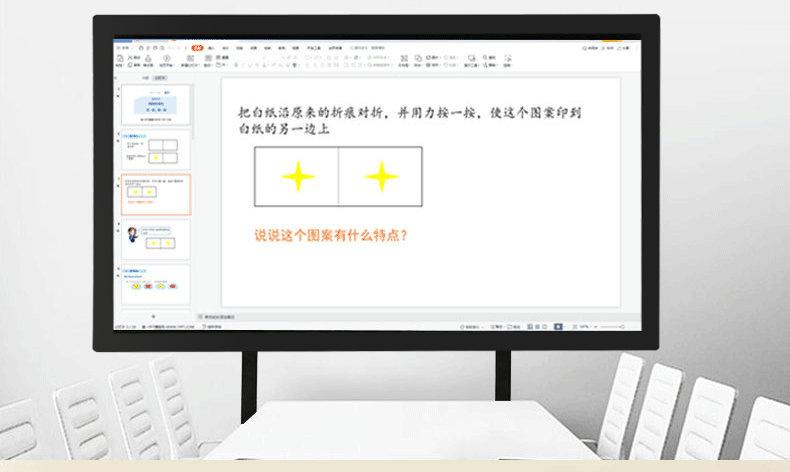The width and height of the screenshot is (790, 472).
Task: Open the orange highlighted Home (开始) tab
Action: (x=197, y=47)
